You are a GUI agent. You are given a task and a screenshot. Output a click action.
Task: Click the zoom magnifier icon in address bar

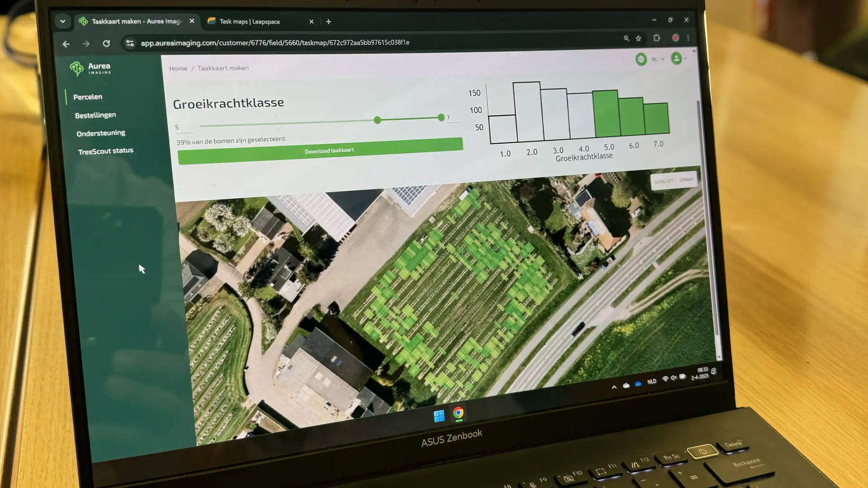pyautogui.click(x=626, y=38)
